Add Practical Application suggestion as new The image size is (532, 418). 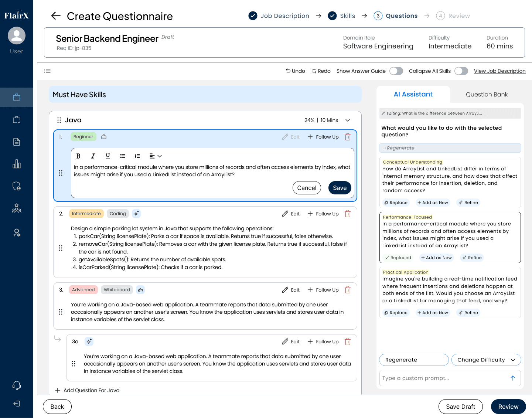(x=433, y=313)
